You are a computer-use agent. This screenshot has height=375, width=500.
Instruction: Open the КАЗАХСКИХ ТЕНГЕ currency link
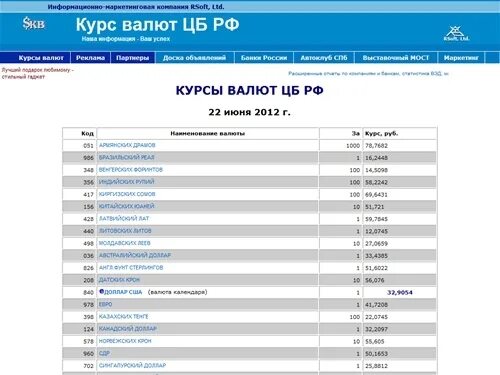coord(124,317)
